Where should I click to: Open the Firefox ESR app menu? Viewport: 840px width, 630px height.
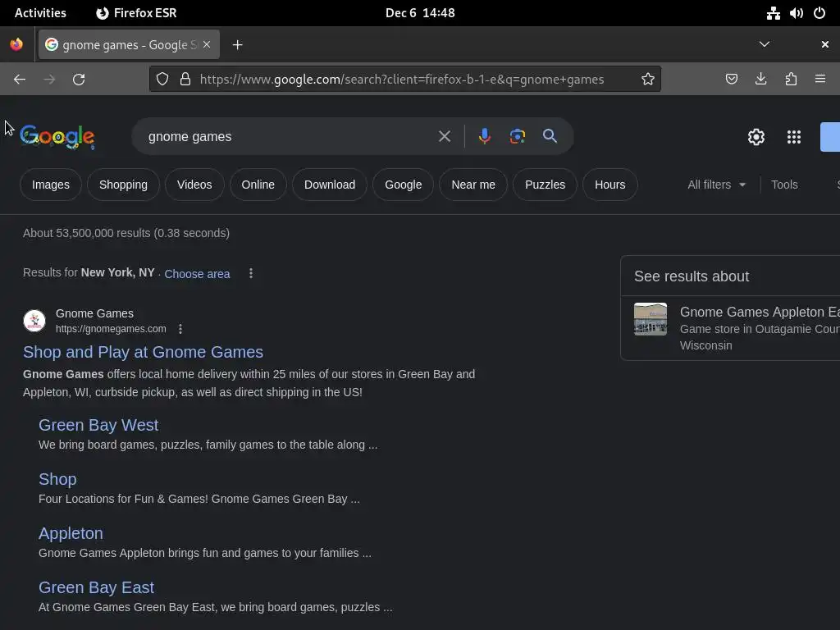[x=137, y=13]
